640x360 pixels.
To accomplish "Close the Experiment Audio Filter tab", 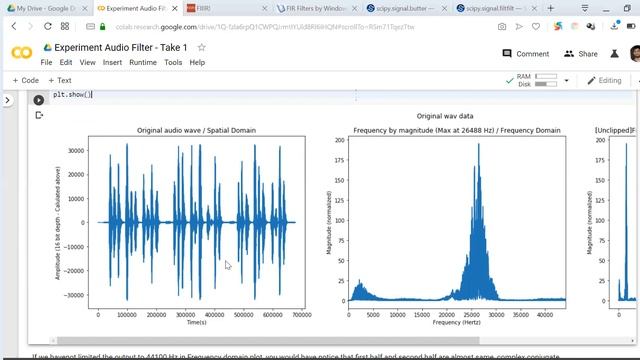I will [175, 8].
